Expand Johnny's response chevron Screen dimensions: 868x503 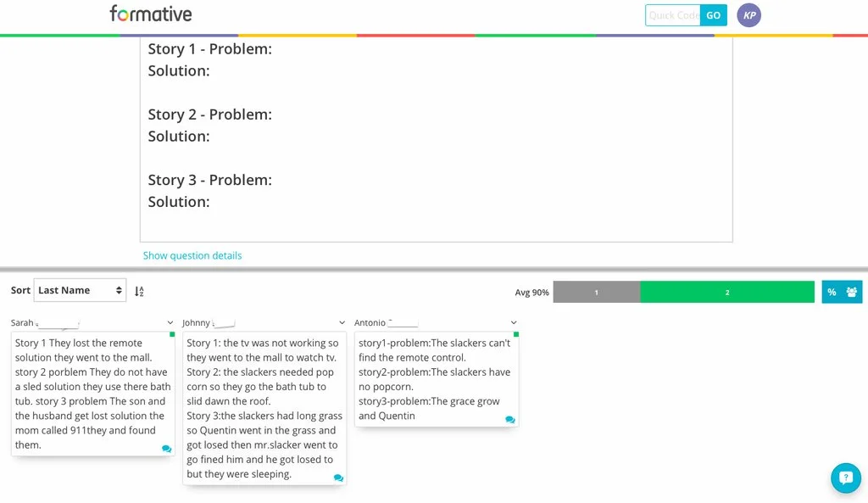point(342,322)
